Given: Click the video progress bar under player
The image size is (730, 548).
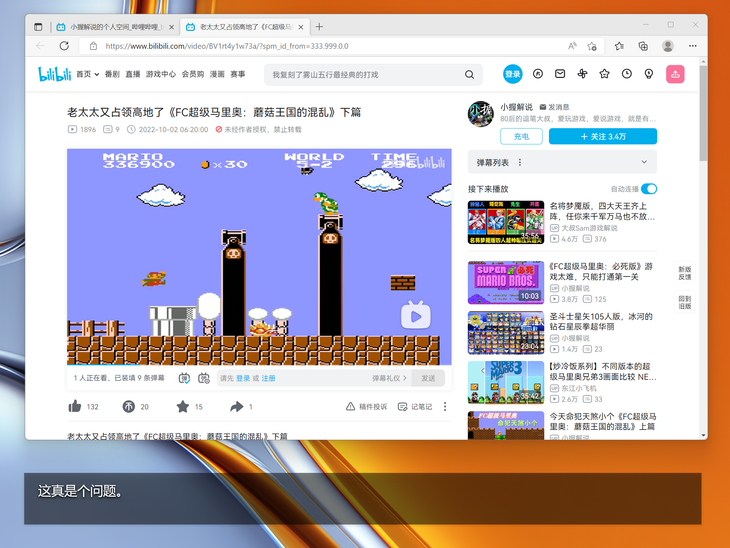Looking at the screenshot, I should [x=259, y=365].
